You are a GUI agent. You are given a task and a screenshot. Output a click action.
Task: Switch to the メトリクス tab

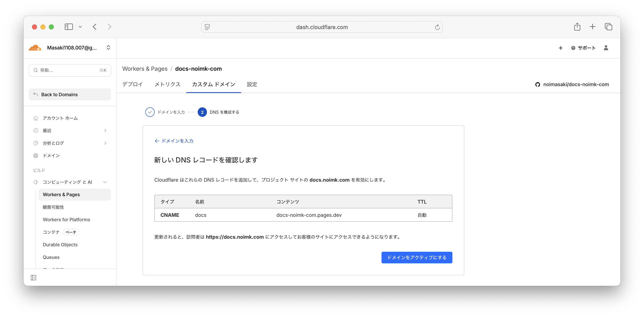tap(167, 84)
